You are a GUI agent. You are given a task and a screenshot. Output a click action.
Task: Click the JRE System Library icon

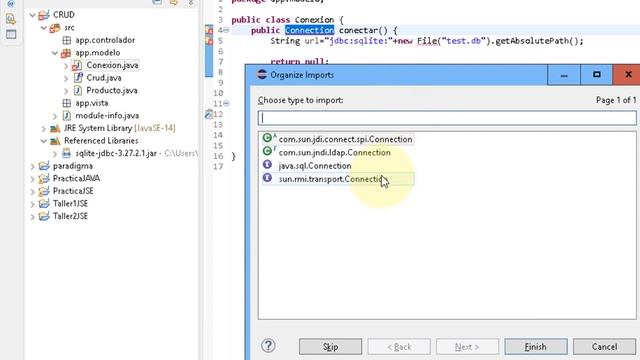click(x=55, y=129)
